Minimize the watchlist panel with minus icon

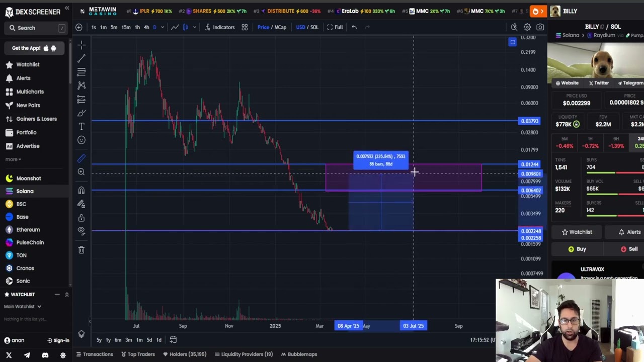(57, 295)
